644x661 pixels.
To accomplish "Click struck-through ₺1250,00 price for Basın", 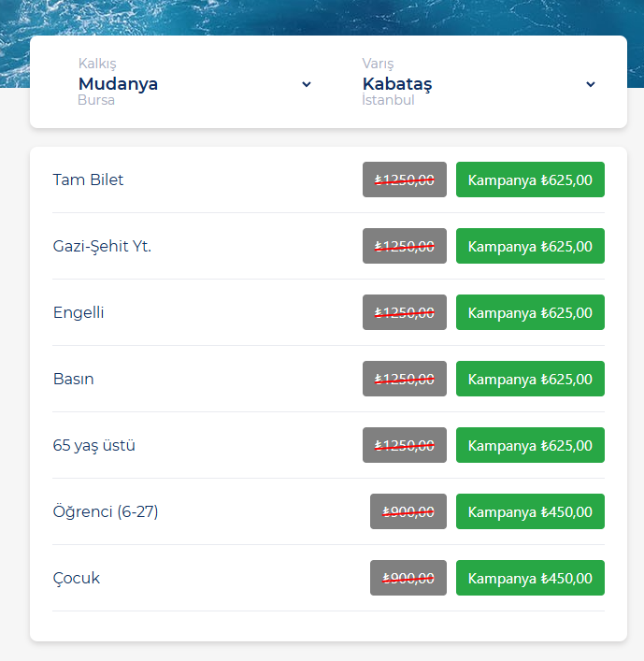I will pyautogui.click(x=405, y=379).
